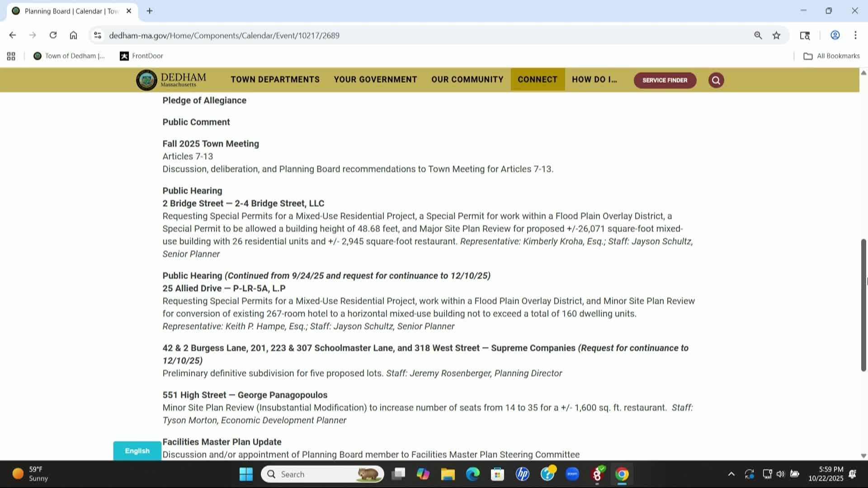Viewport: 868px width, 488px height.
Task: Open the search icon in the Dedham header
Action: click(716, 80)
